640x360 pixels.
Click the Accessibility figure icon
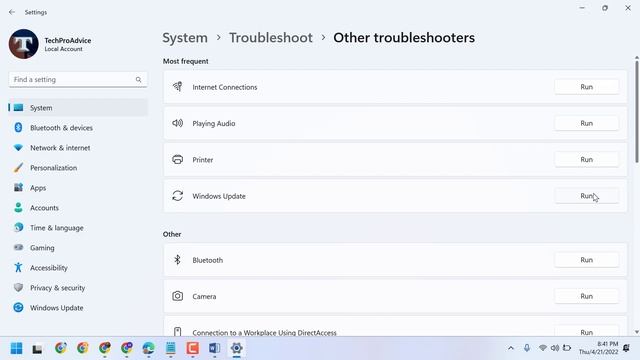18,267
